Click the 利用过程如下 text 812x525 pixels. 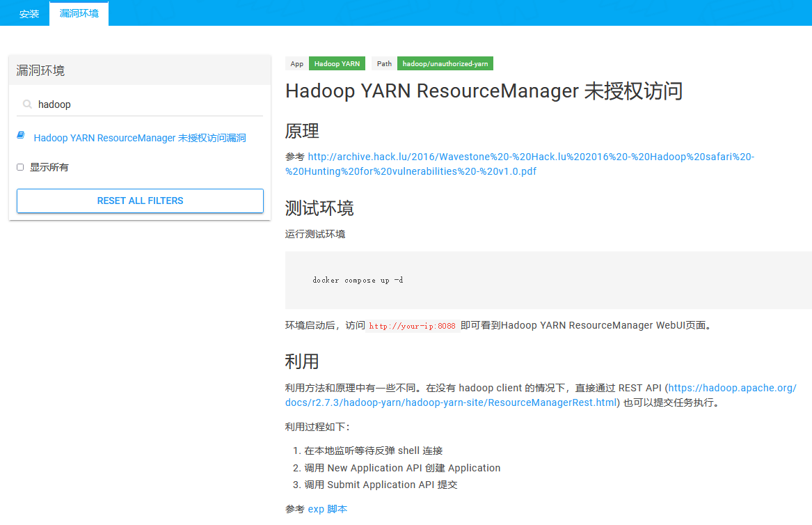317,427
